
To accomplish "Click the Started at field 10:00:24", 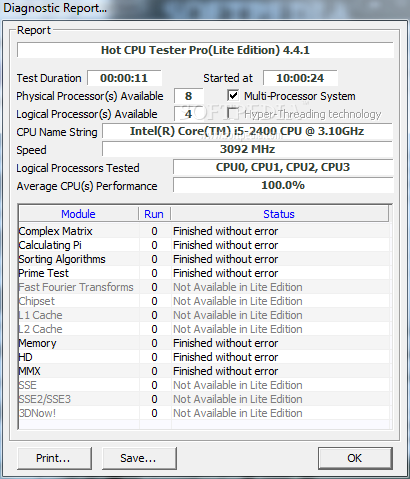I will pos(300,78).
